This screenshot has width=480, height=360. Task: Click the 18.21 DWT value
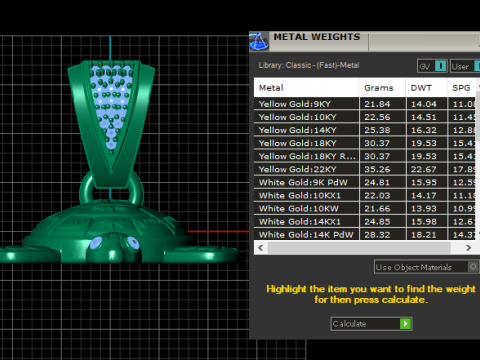pos(424,235)
